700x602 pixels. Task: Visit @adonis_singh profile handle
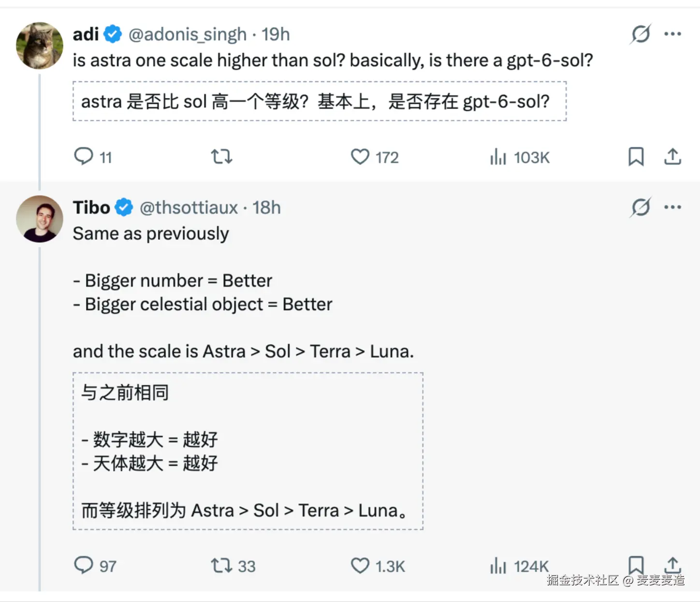click(188, 34)
